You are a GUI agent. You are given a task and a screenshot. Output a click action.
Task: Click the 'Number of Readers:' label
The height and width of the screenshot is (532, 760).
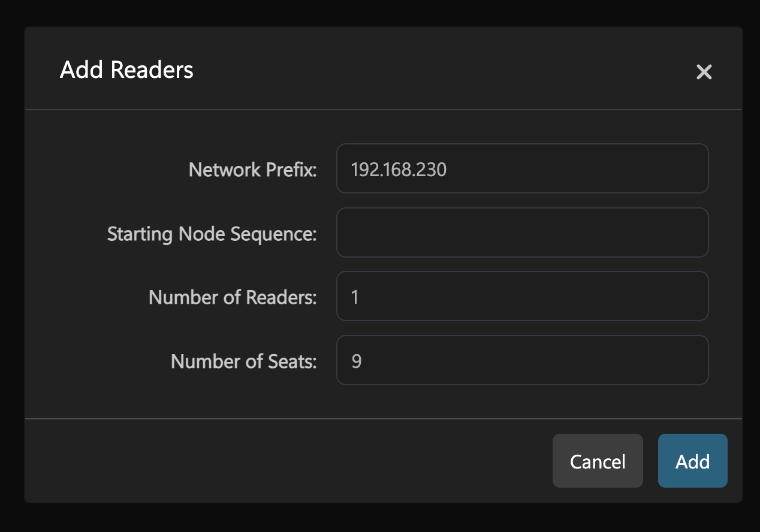(233, 297)
